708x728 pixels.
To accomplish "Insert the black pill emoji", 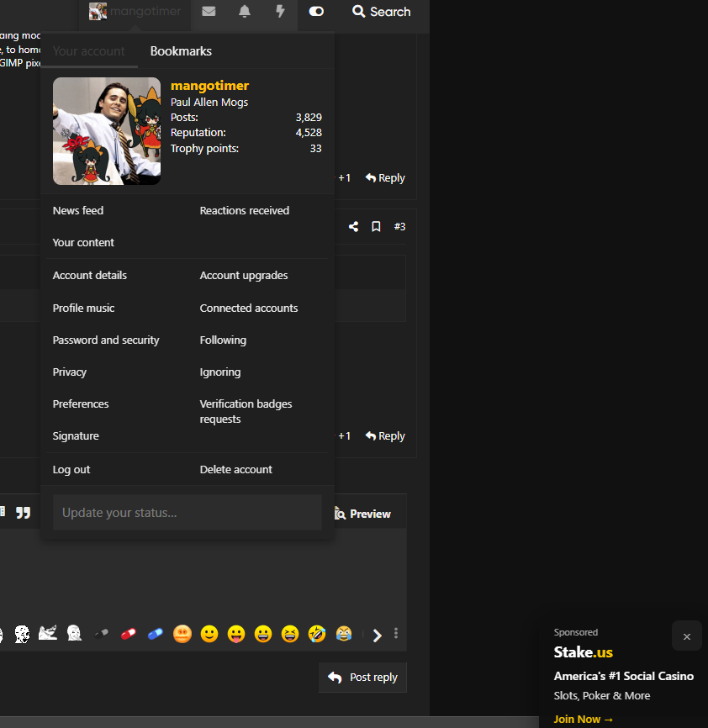I will [102, 634].
